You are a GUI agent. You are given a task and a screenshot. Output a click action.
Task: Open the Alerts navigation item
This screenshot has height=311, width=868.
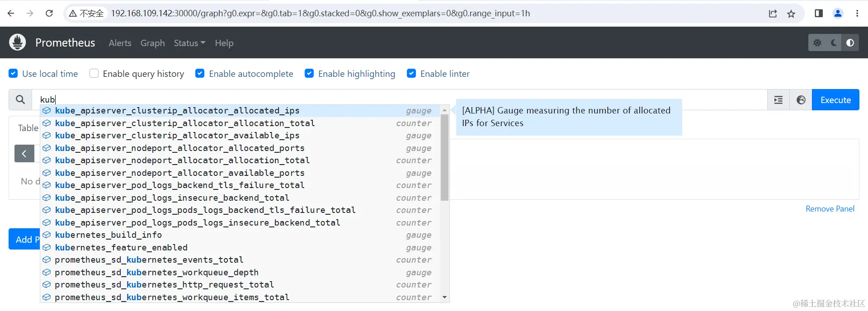(x=120, y=43)
